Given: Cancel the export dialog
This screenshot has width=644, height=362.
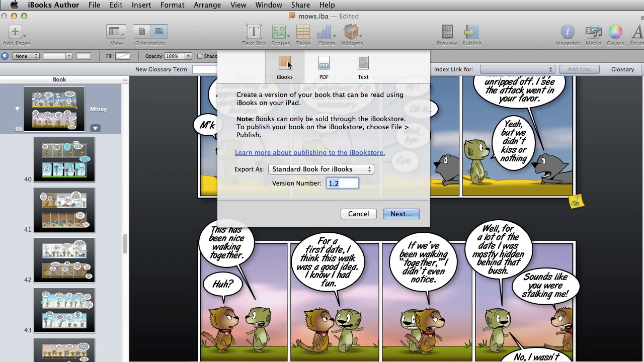Looking at the screenshot, I should click(358, 214).
